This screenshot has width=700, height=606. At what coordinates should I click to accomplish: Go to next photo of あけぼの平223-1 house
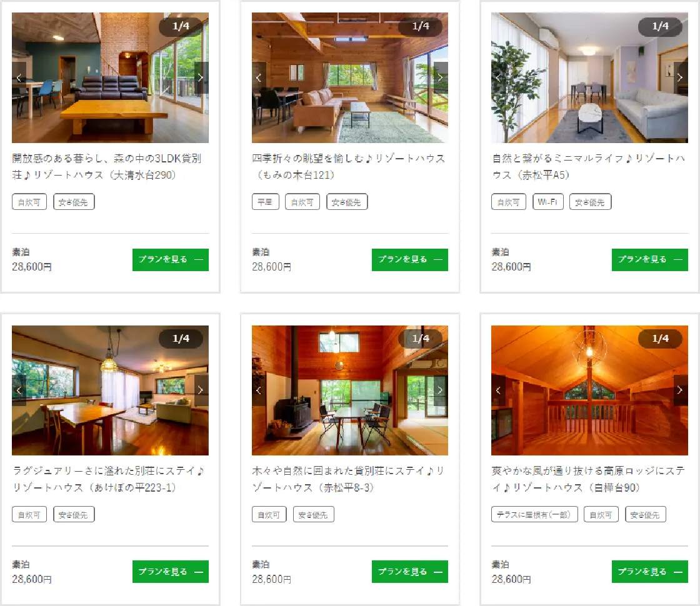pyautogui.click(x=201, y=390)
